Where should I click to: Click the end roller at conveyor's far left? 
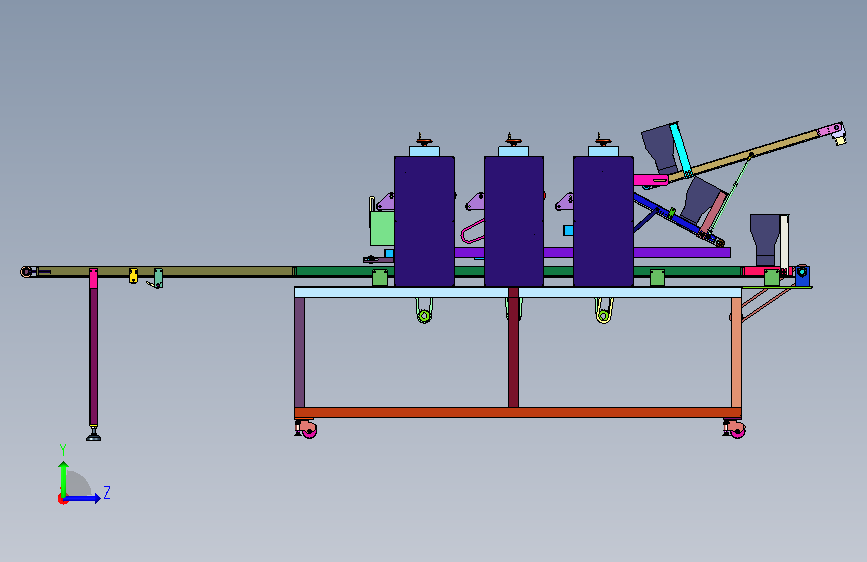coord(26,272)
